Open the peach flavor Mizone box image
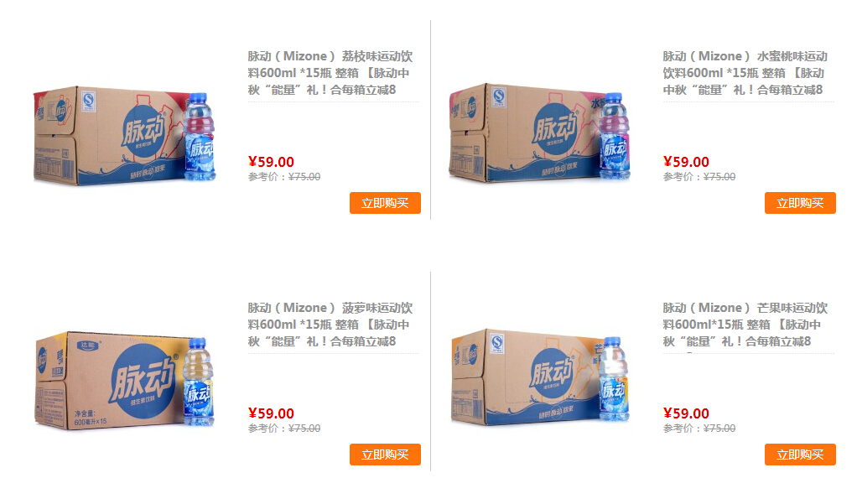 click(539, 132)
